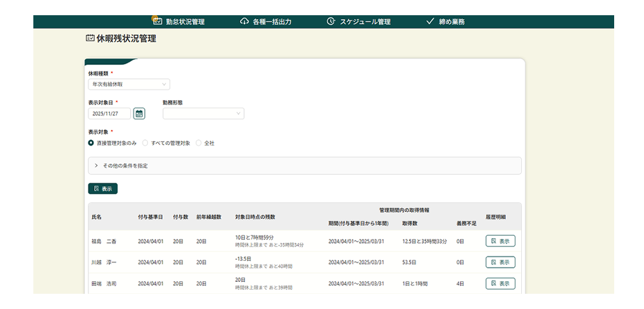Show history details for 田端 浩司
Viewport: 644px width, 309px height.
pyautogui.click(x=500, y=283)
